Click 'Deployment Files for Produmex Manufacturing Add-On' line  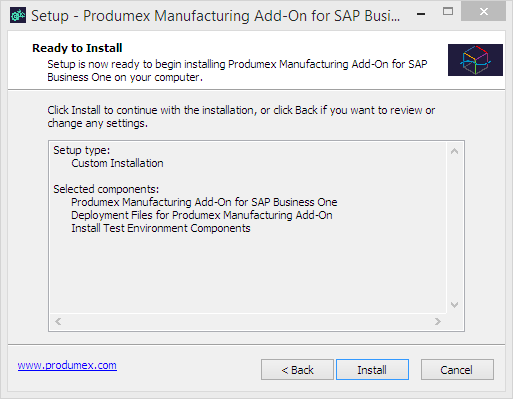(x=202, y=215)
